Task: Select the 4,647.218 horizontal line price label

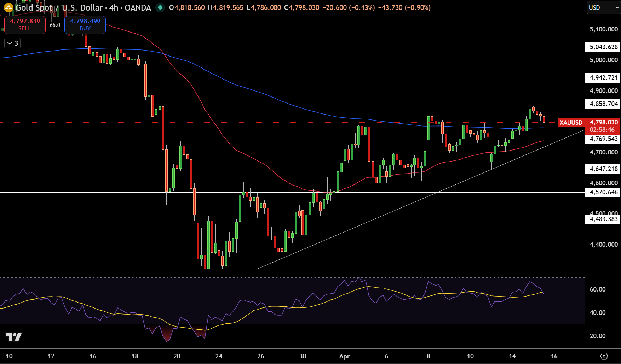Action: click(x=604, y=169)
